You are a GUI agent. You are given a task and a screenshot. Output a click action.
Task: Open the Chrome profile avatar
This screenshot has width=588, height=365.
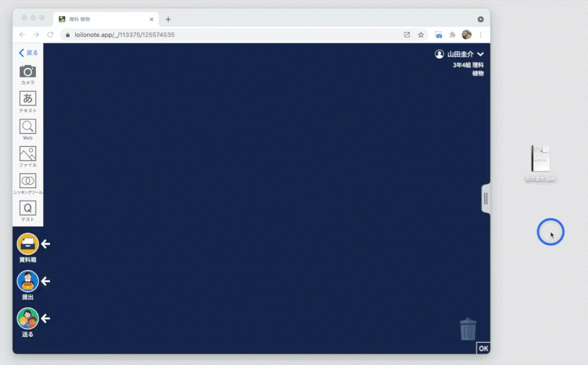(467, 34)
